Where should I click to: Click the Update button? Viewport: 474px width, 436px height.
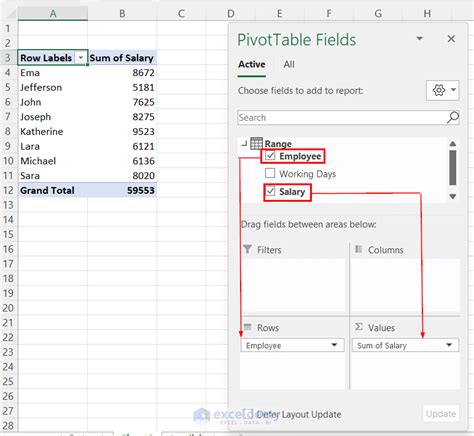tap(441, 414)
